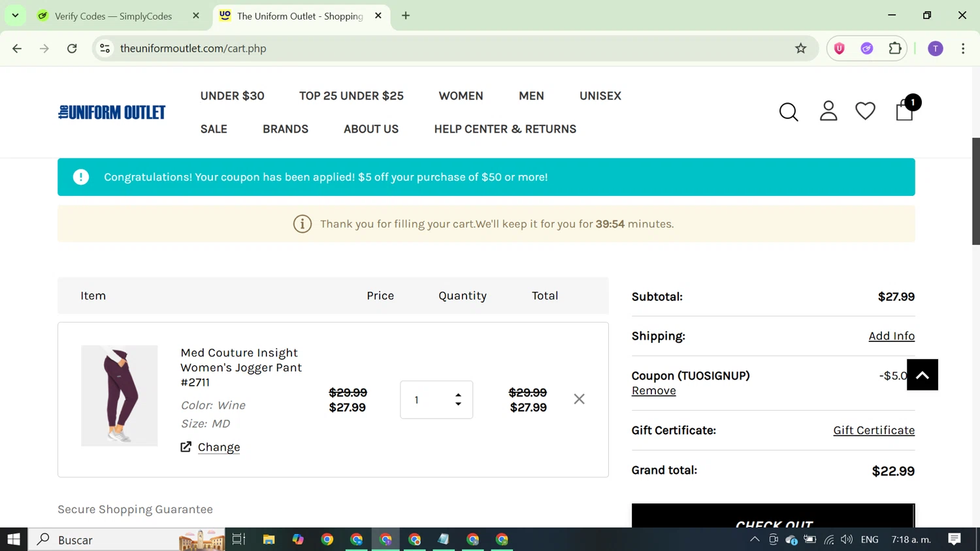Image resolution: width=980 pixels, height=551 pixels.
Task: Switch to The Uniform Outlet tab
Action: (300, 16)
